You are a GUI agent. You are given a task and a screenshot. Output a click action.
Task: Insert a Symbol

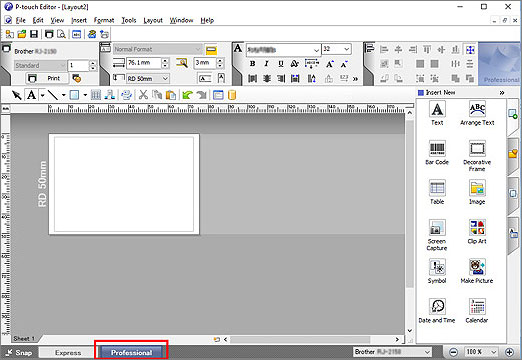tap(437, 271)
